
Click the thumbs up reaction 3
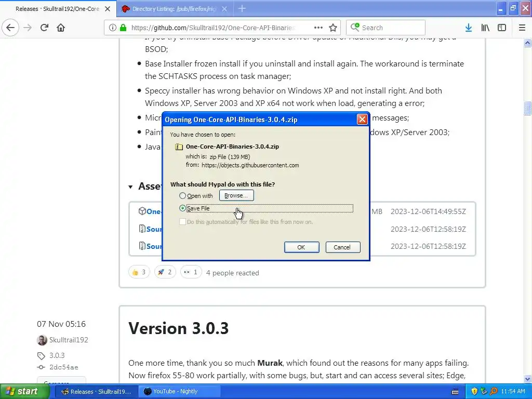point(139,272)
